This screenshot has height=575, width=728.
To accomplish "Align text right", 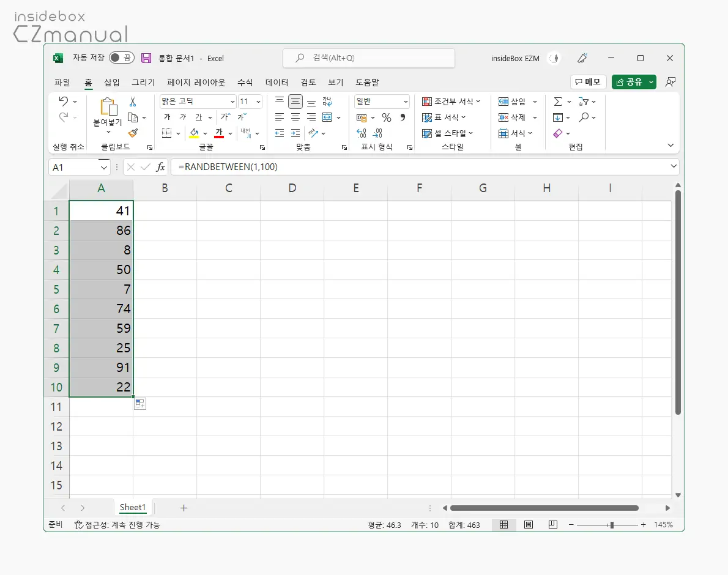I will pyautogui.click(x=311, y=117).
